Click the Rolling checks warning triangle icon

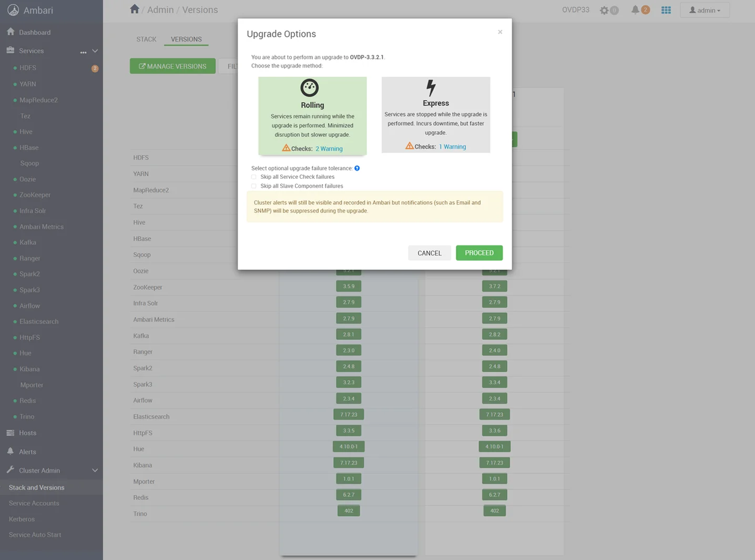[286, 148]
